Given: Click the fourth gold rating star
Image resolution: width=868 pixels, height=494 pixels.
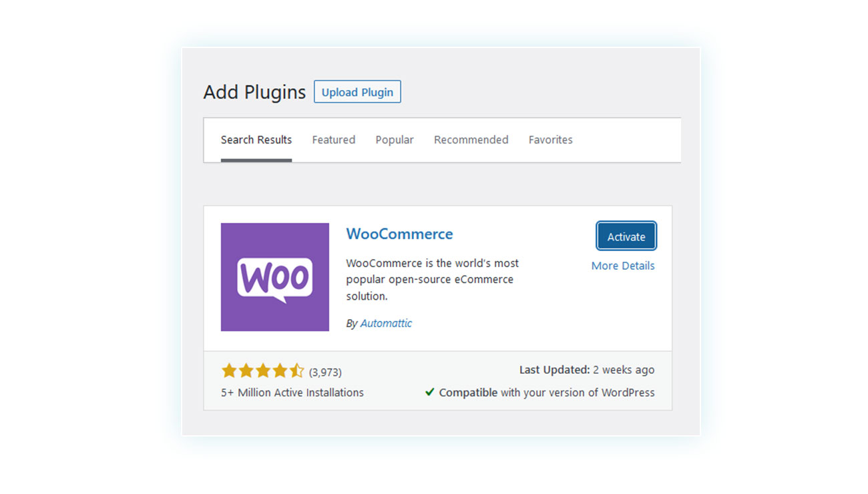Looking at the screenshot, I should click(x=280, y=370).
